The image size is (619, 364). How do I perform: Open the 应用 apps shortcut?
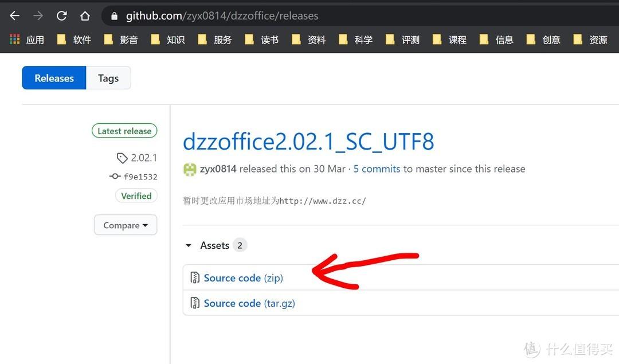(27, 40)
